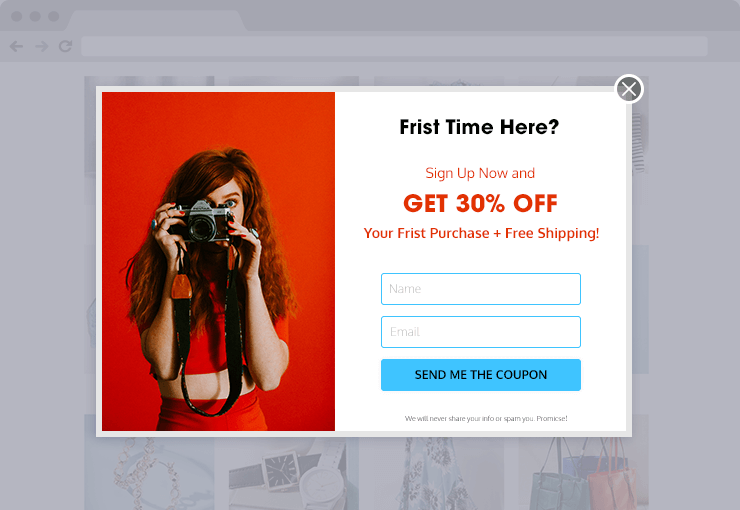Click the red-haired photographer image

click(219, 261)
